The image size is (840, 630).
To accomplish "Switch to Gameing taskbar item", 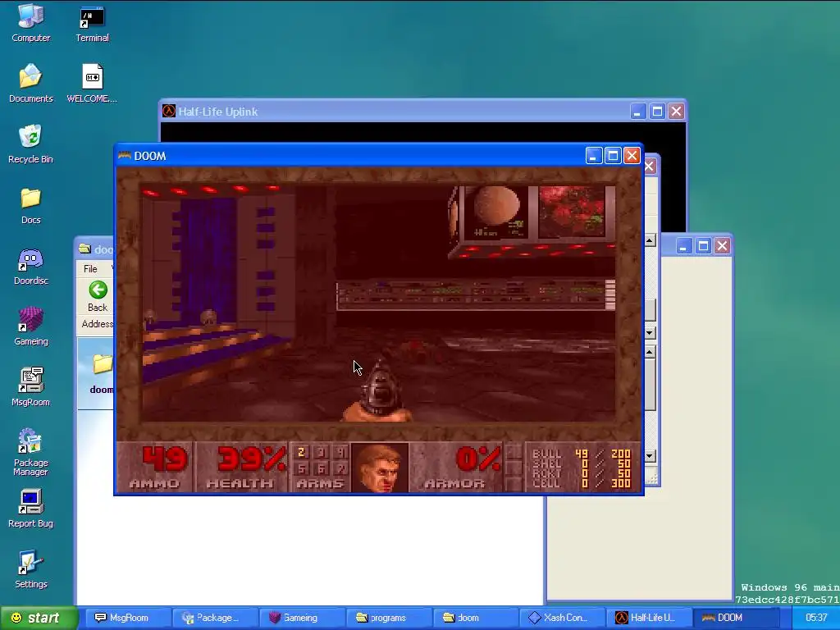I will pyautogui.click(x=302, y=618).
